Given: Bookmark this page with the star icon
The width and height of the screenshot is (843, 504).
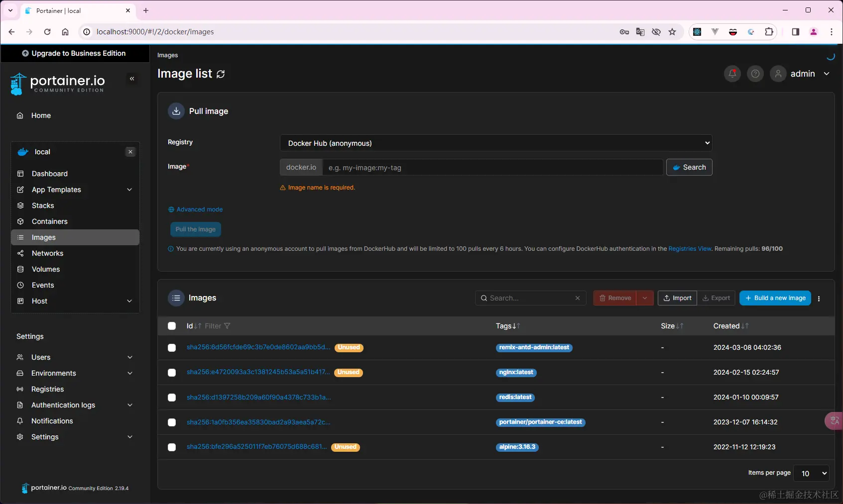Looking at the screenshot, I should 672,32.
